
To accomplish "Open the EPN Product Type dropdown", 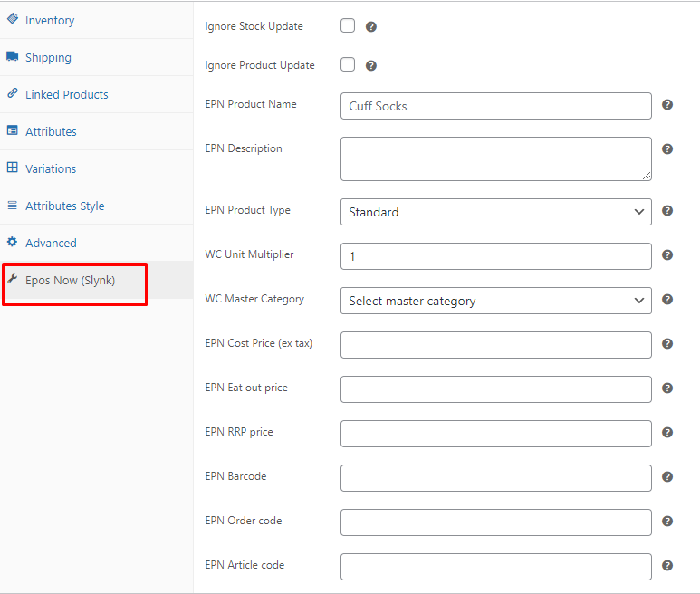I will (495, 212).
